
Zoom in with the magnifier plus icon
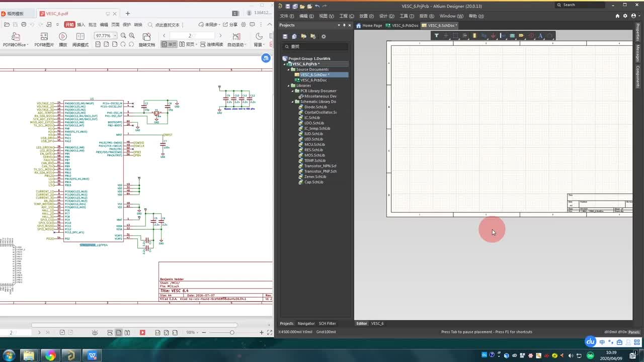click(132, 36)
